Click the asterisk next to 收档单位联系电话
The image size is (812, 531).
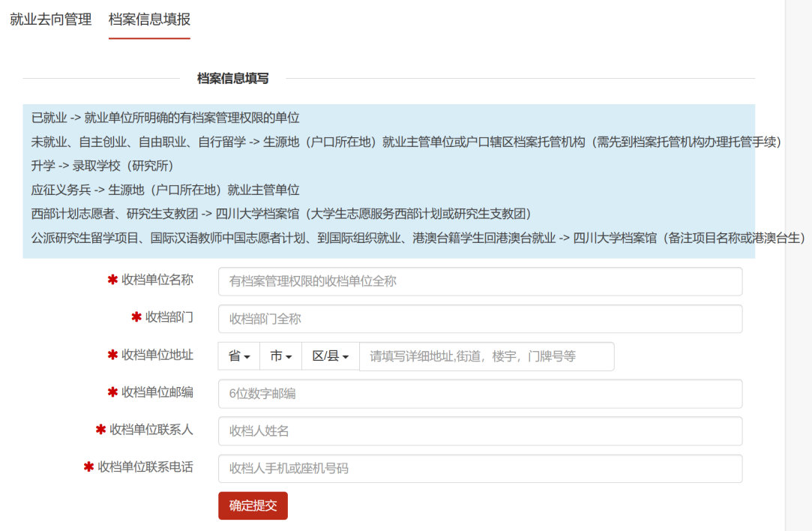pyautogui.click(x=88, y=467)
